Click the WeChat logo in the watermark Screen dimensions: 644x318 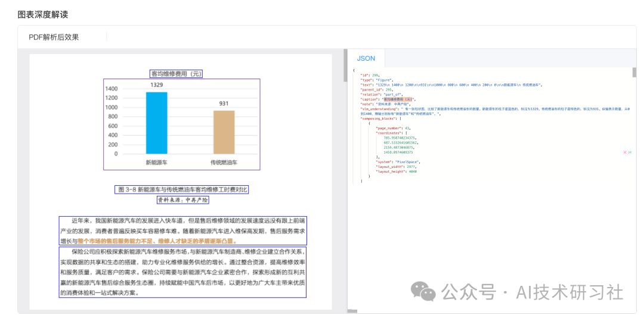click(x=423, y=291)
